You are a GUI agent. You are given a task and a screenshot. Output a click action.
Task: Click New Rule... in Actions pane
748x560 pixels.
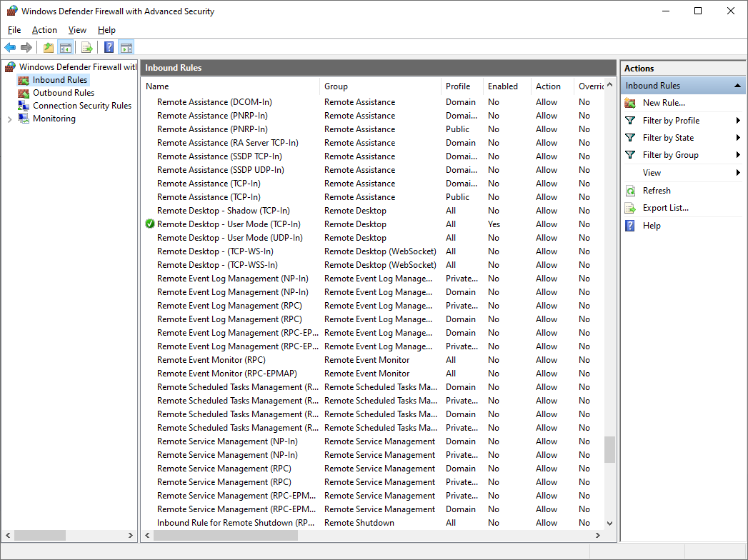tap(663, 103)
